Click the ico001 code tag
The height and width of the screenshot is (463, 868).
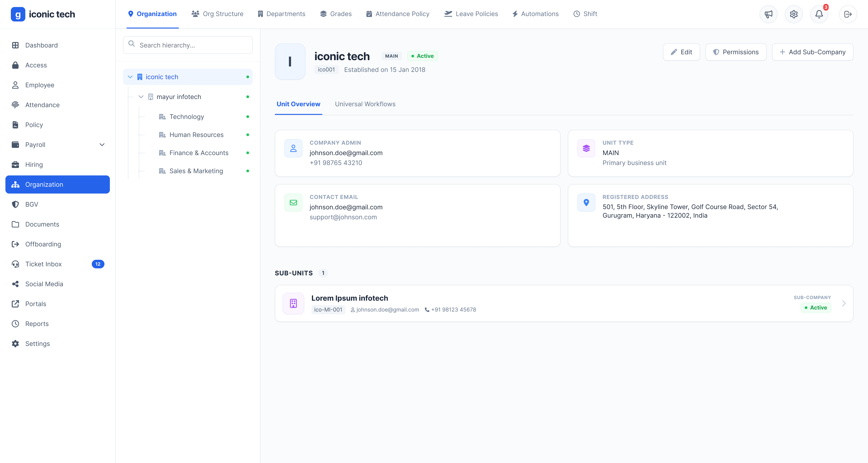click(x=326, y=70)
